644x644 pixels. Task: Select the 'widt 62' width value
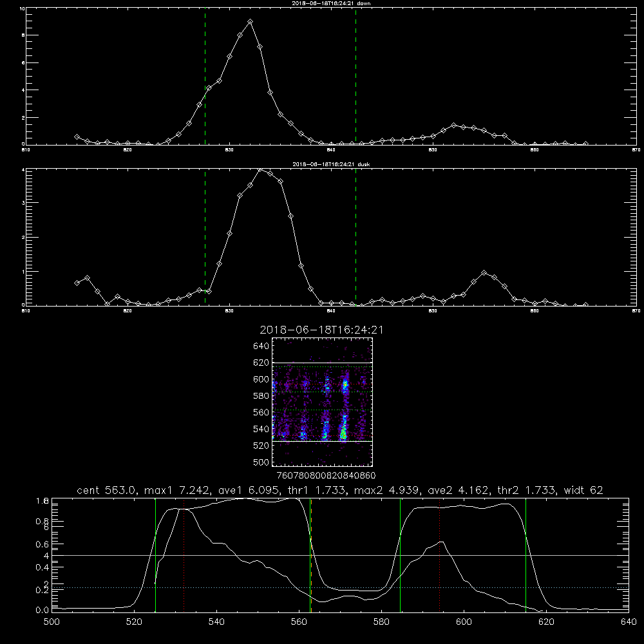pos(583,490)
